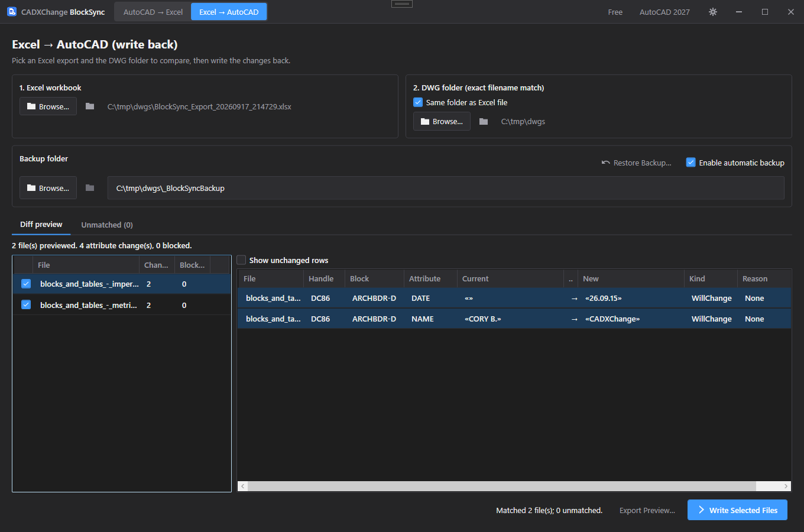The height and width of the screenshot is (532, 804).
Task: Click Export Preview...
Action: (647, 510)
